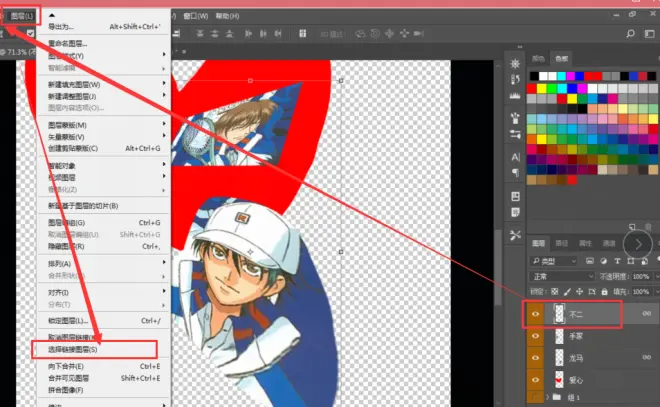The width and height of the screenshot is (660, 407).
Task: Open the Paragraph panel icon
Action: pos(515,173)
